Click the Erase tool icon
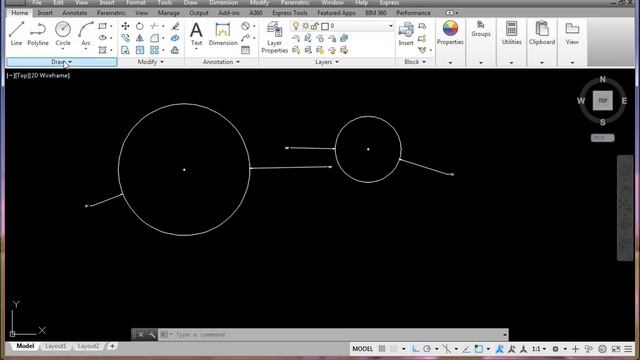 175,26
